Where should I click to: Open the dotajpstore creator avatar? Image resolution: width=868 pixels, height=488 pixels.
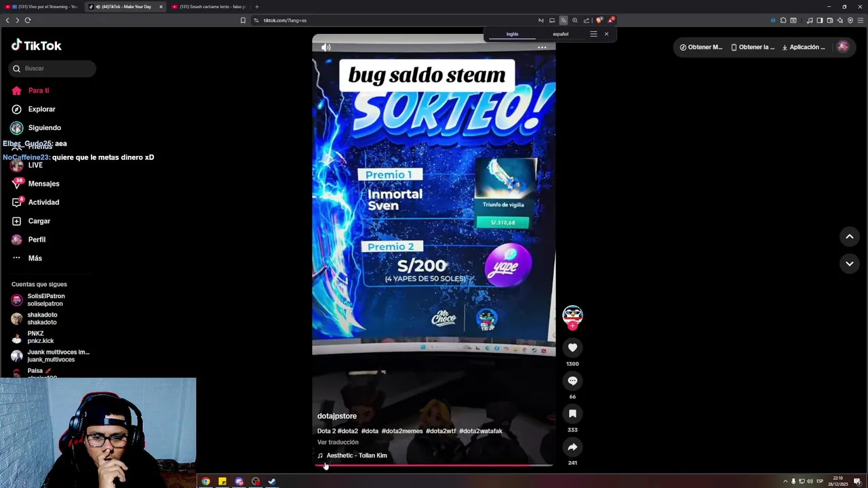(x=572, y=315)
